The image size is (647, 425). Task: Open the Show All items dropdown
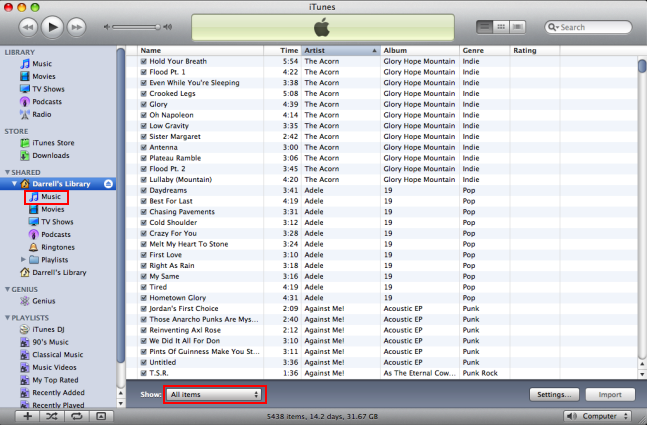click(x=214, y=394)
